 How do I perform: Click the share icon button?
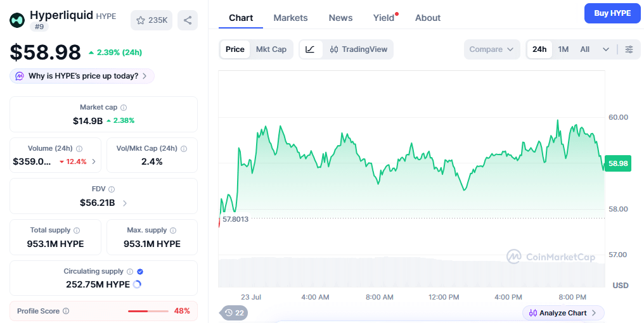tap(188, 20)
